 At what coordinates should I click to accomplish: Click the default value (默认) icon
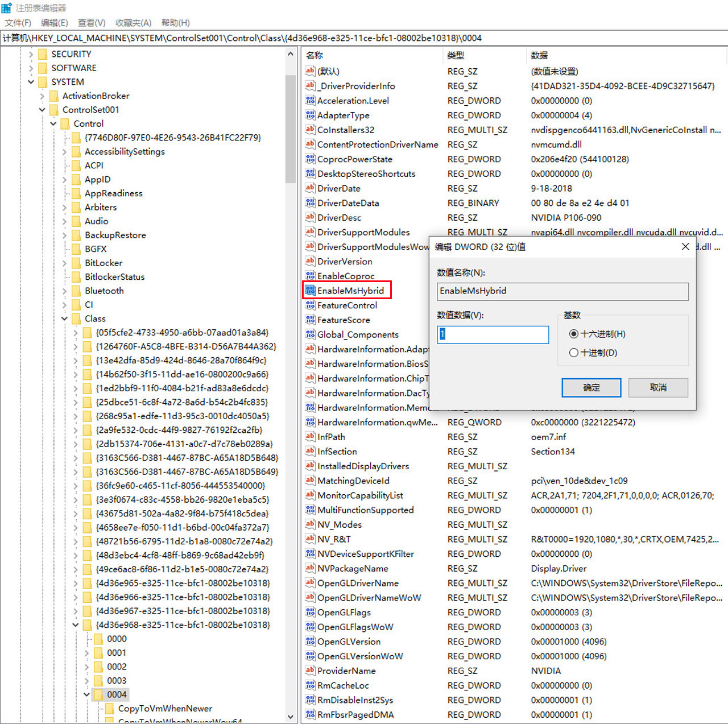tap(310, 71)
